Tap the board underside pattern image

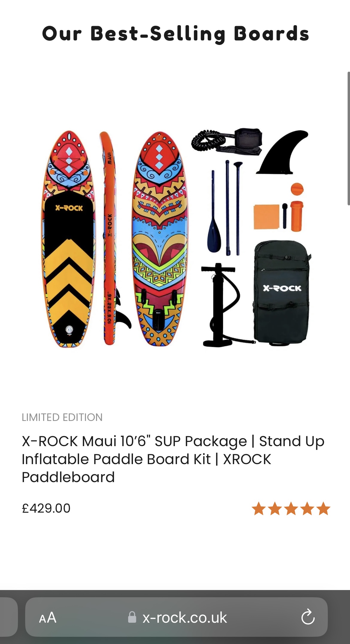click(160, 239)
